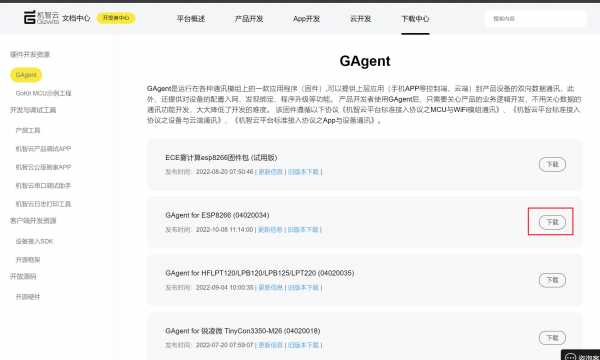Click the title "GAgent for HFLPT120/LPB120/LPB125/LPT220 (04020035)"
Image resolution: width=600 pixels, height=360 pixels.
click(260, 273)
